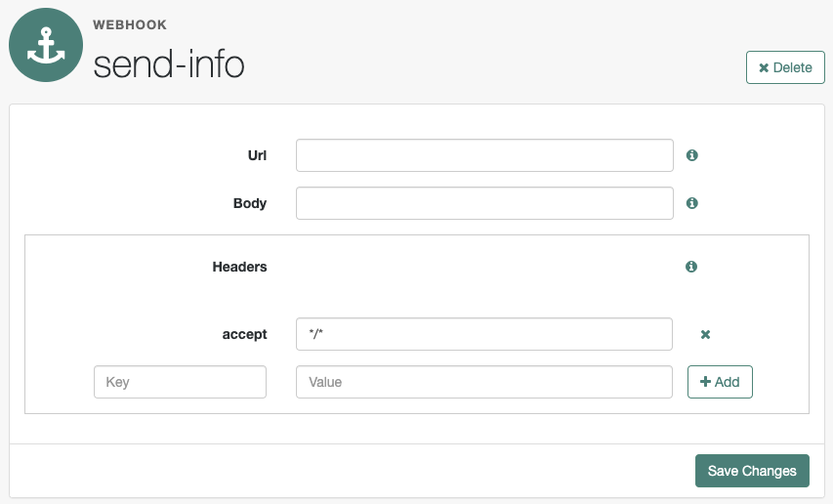Save Changes to the webhook

[752, 471]
